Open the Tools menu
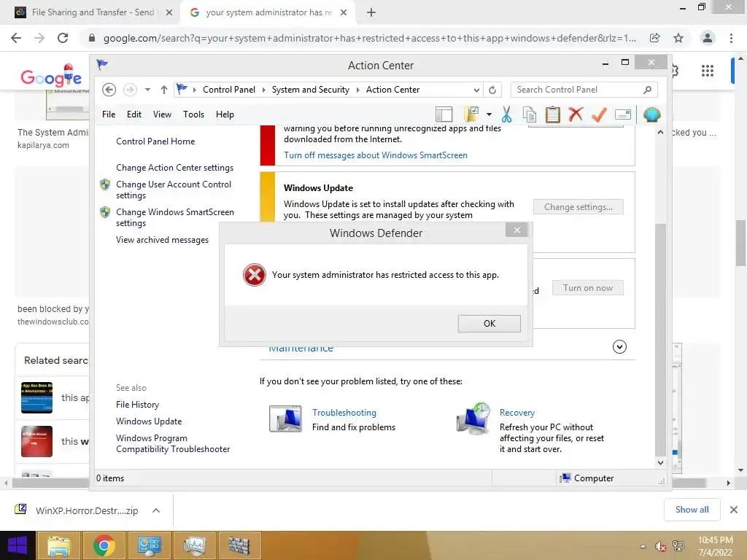The image size is (747, 560). point(193,114)
